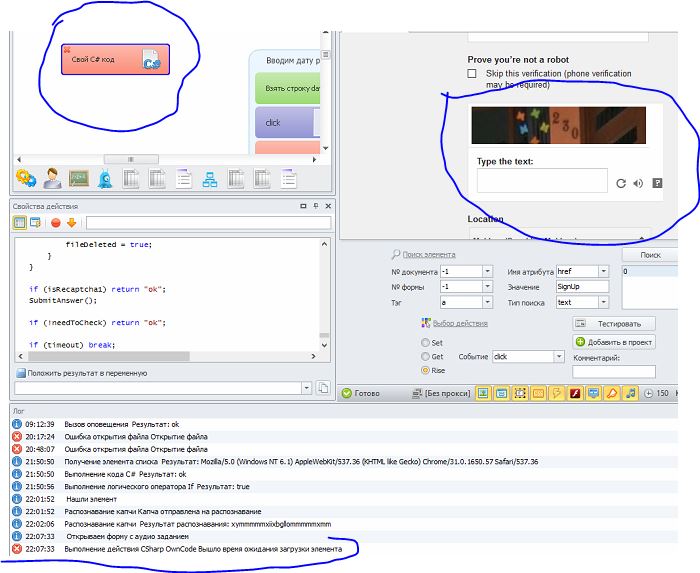Click the Поиск button

[x=650, y=255]
